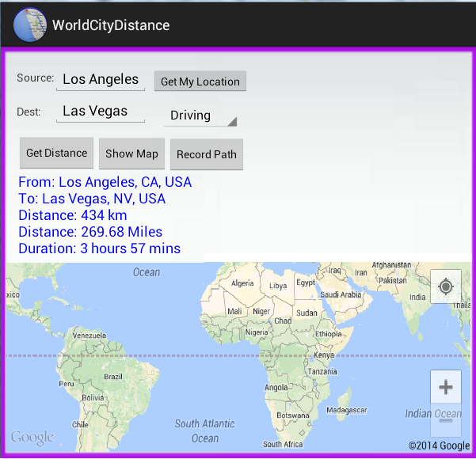Click the Angola label on the map

pyautogui.click(x=276, y=388)
